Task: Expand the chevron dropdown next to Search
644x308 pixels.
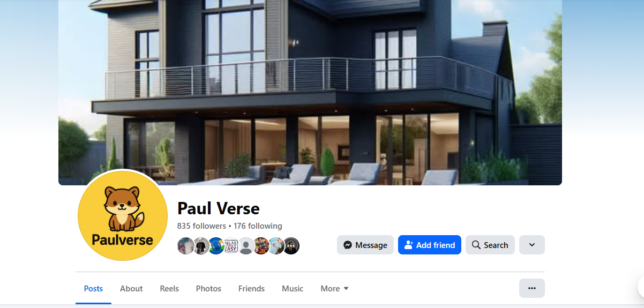Action: click(x=532, y=245)
